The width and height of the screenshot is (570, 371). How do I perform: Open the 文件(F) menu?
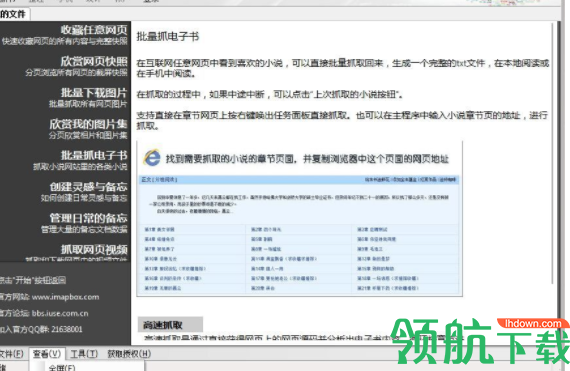pos(12,354)
